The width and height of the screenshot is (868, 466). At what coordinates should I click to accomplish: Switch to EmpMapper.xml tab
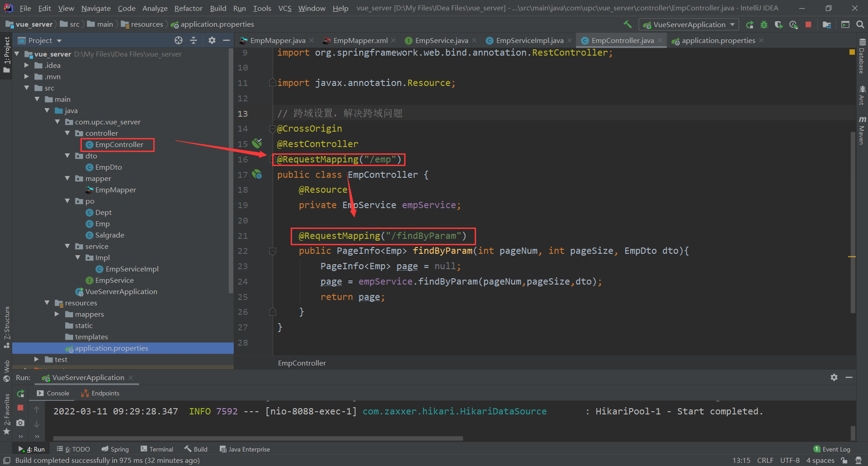coord(360,40)
